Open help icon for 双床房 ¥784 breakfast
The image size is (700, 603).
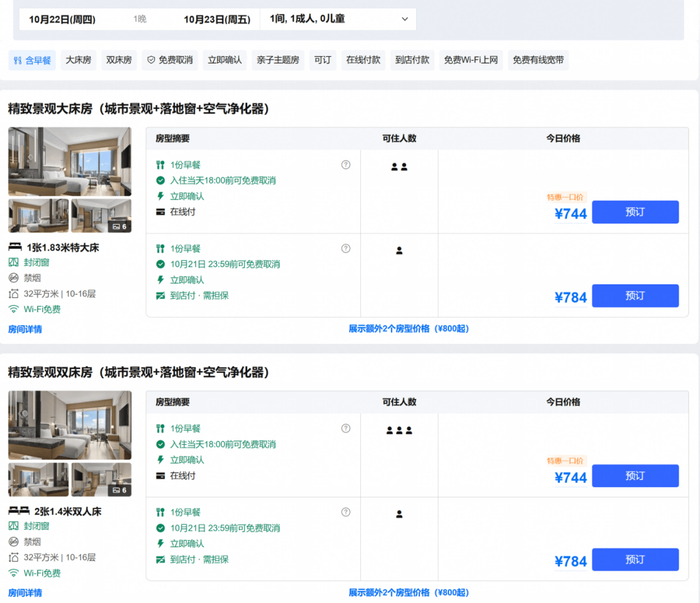pos(345,512)
